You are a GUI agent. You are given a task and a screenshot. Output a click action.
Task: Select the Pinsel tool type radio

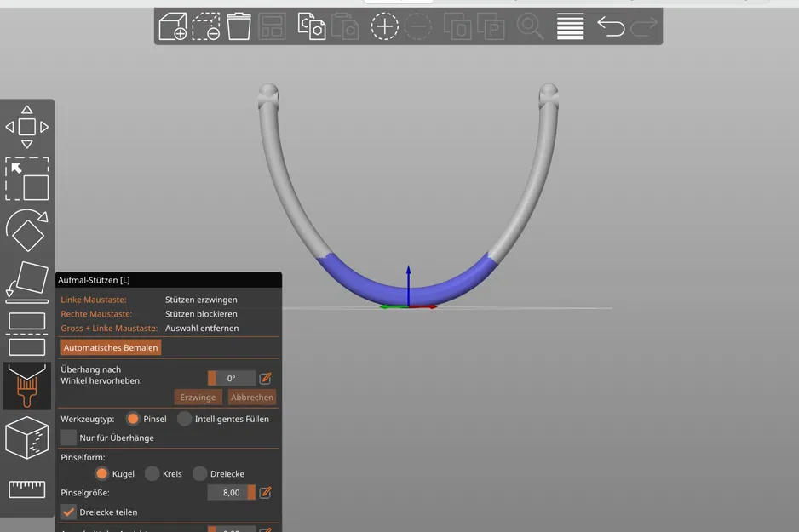[x=133, y=419]
